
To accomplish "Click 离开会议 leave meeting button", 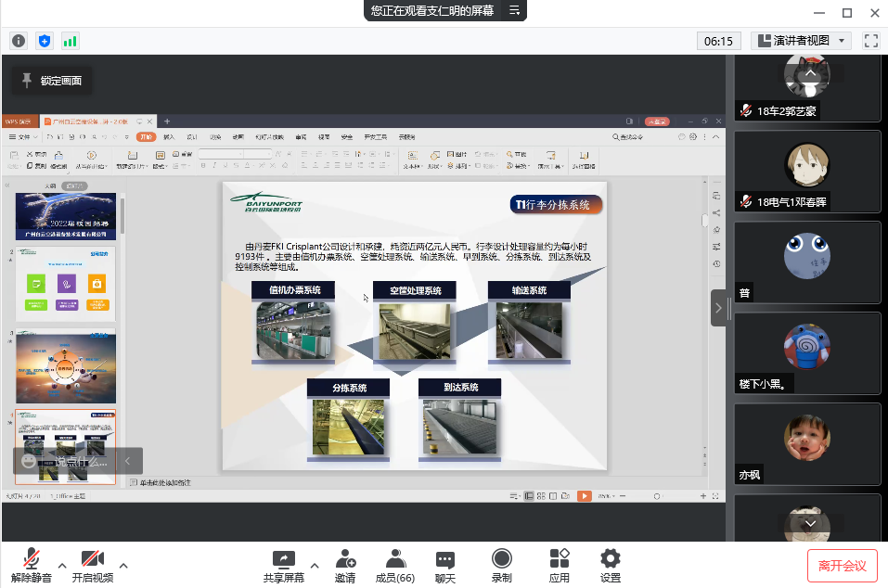I will click(x=842, y=565).
